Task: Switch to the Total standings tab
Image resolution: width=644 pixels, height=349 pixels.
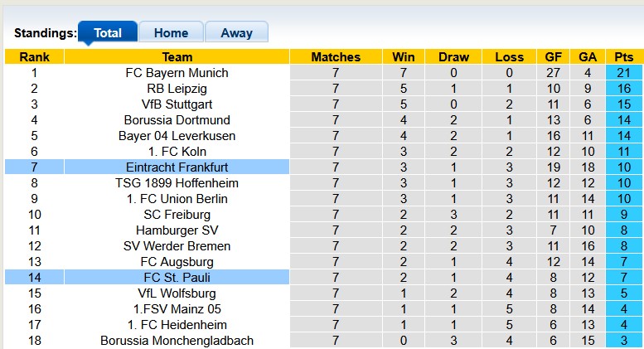Action: 108,33
